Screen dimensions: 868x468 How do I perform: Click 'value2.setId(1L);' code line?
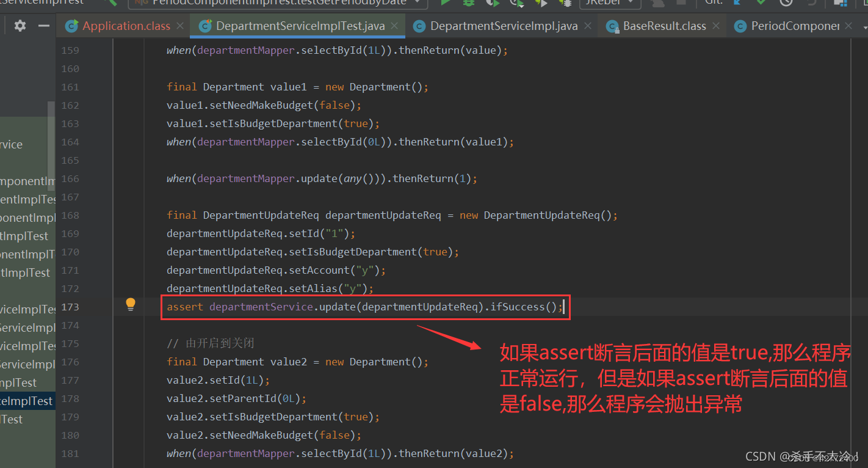click(x=218, y=380)
